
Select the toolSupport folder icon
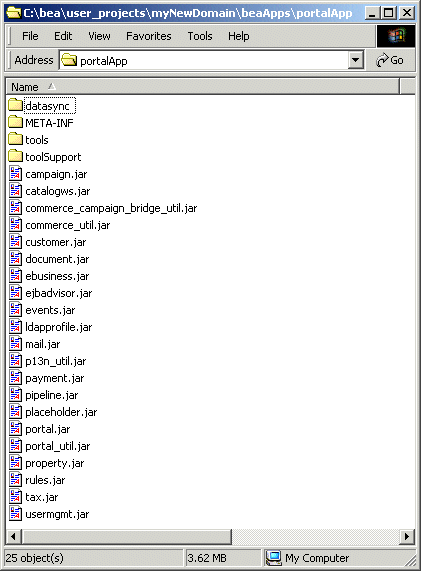15,157
